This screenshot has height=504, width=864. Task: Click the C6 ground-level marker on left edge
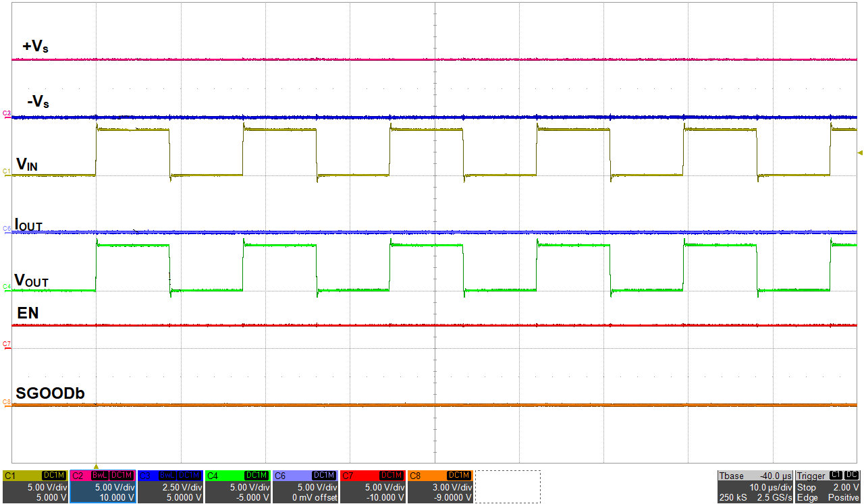(x=6, y=229)
